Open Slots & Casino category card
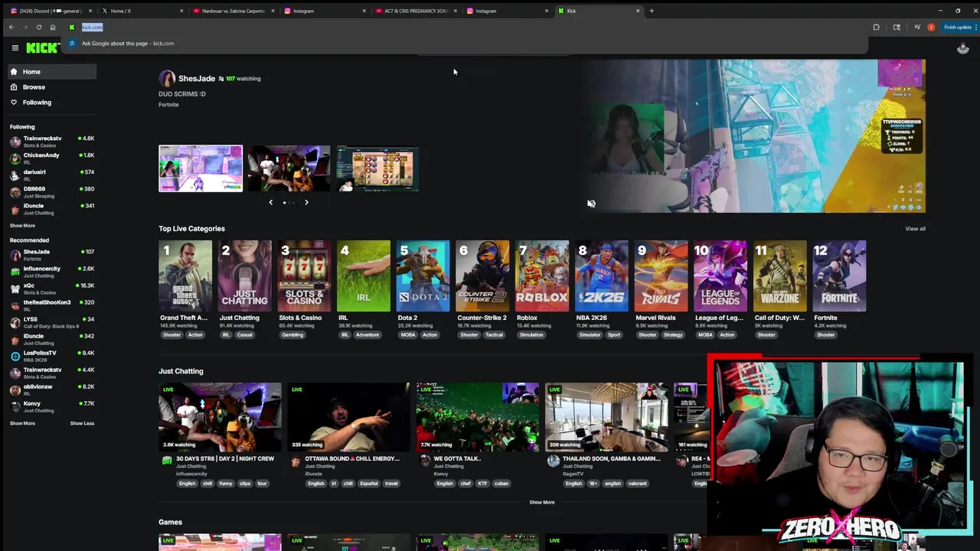980x551 pixels. 304,276
